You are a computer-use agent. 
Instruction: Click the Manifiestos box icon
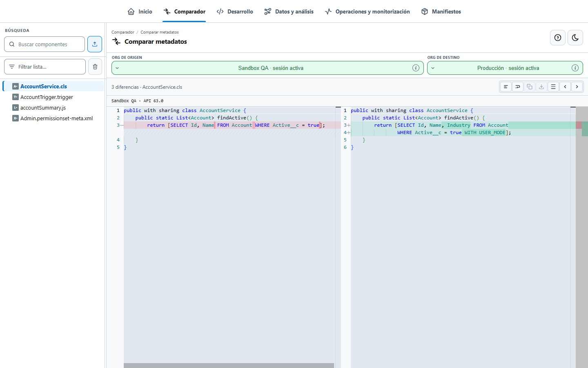click(x=425, y=11)
